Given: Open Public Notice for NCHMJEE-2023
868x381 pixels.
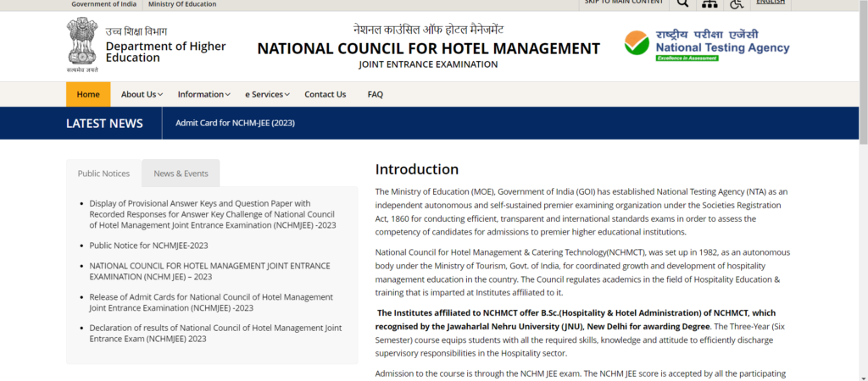Looking at the screenshot, I should 149,246.
